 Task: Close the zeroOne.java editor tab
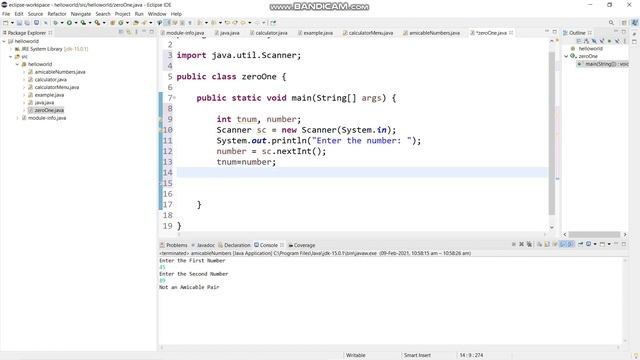pyautogui.click(x=511, y=33)
